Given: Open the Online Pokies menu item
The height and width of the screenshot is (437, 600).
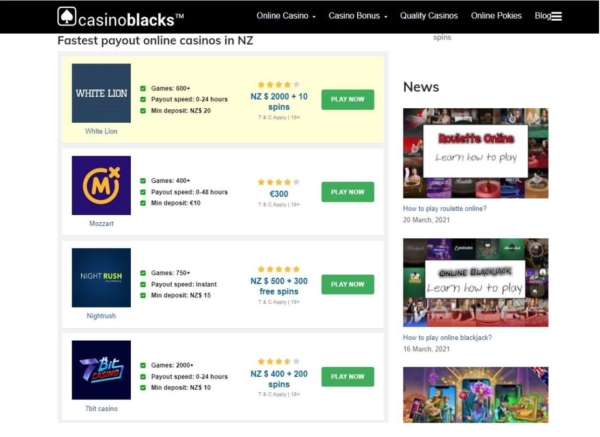Looking at the screenshot, I should (496, 16).
